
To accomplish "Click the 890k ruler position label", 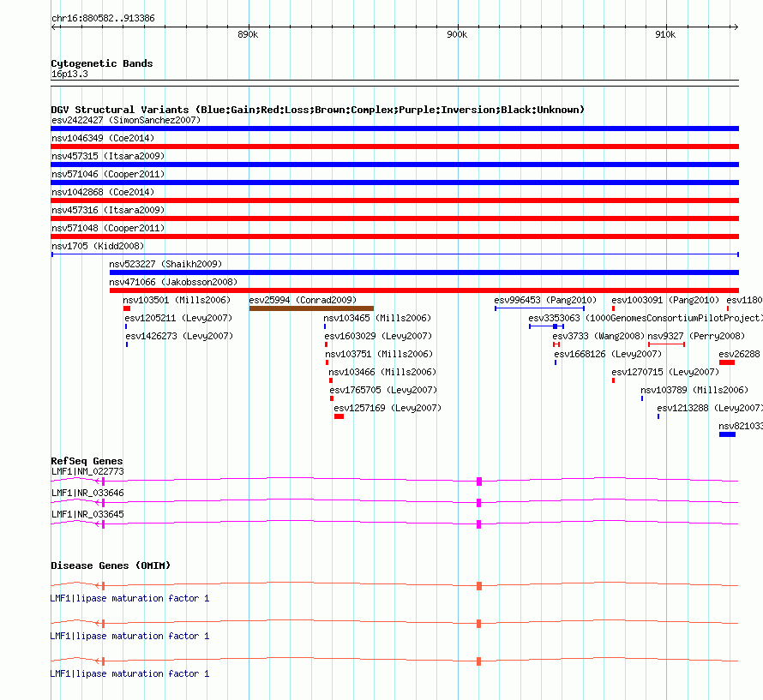I will tap(248, 34).
